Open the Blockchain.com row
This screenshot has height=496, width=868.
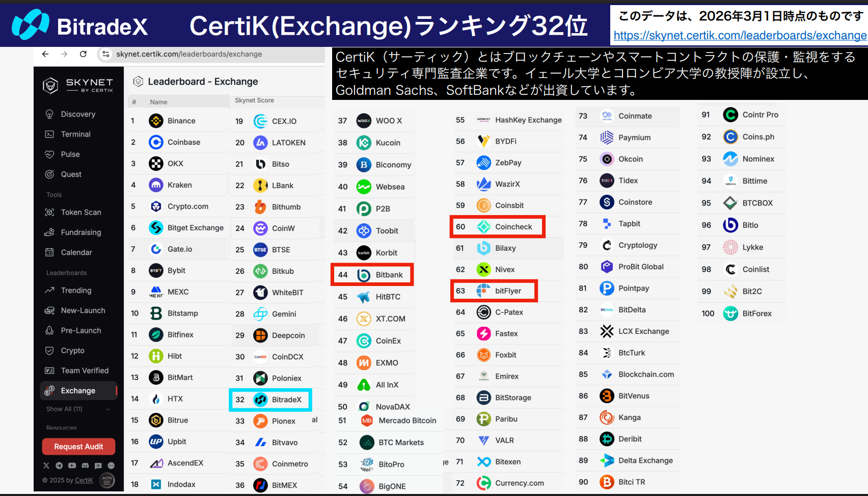(628, 374)
